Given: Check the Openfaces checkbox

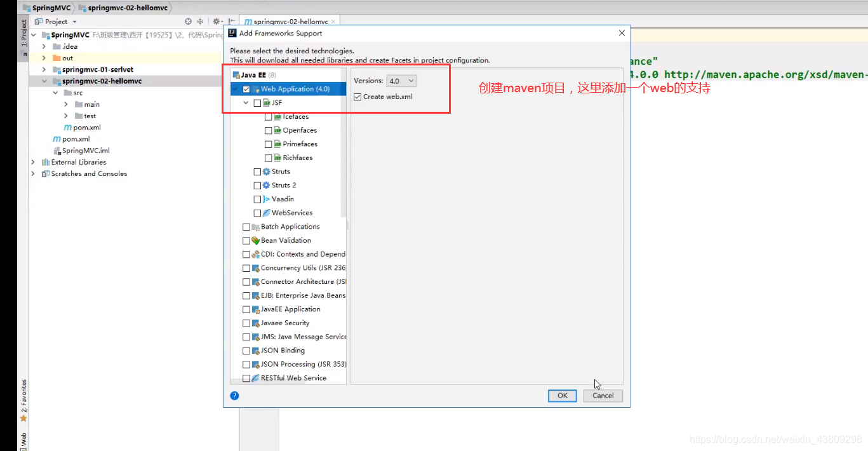Looking at the screenshot, I should pos(269,130).
